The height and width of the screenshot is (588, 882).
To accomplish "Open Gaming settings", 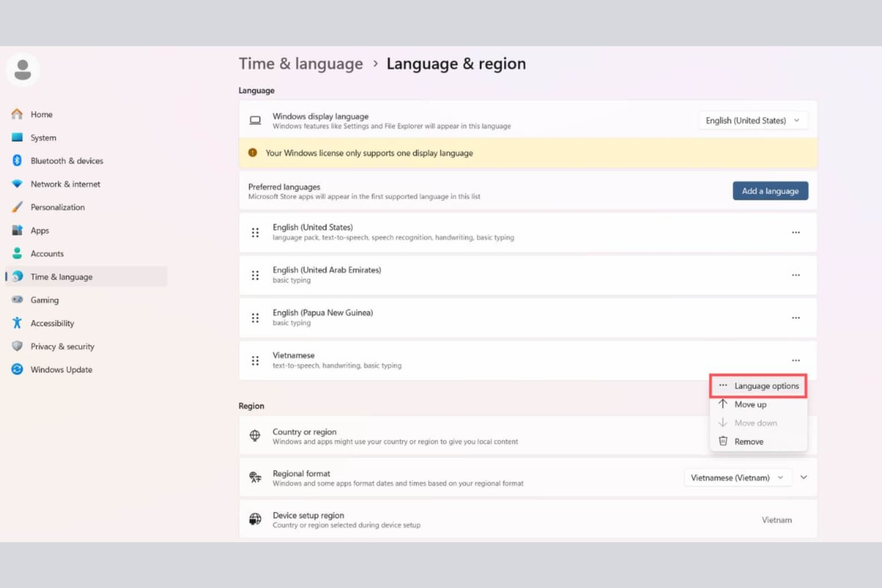I will [x=44, y=300].
